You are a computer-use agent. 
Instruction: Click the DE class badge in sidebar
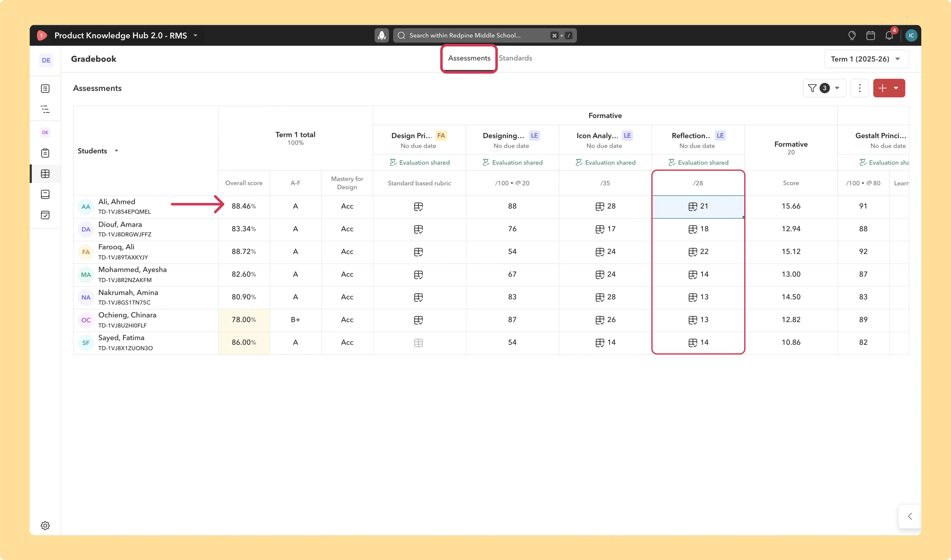click(46, 60)
